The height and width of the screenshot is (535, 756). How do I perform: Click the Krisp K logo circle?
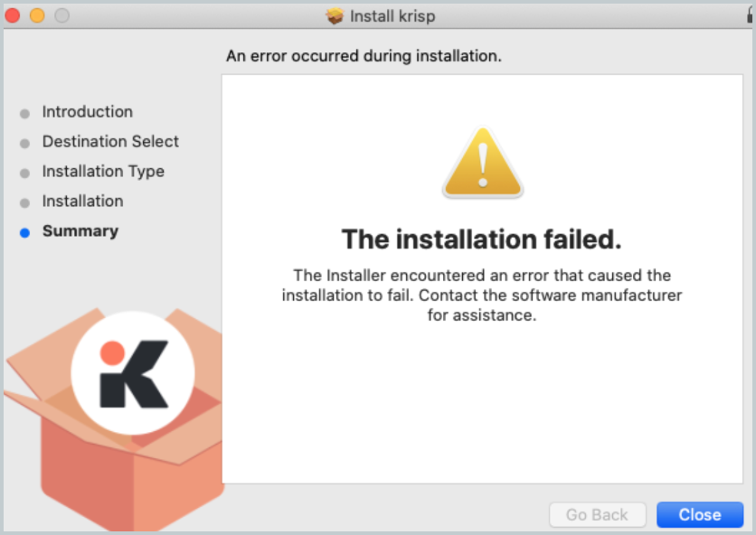pos(133,373)
